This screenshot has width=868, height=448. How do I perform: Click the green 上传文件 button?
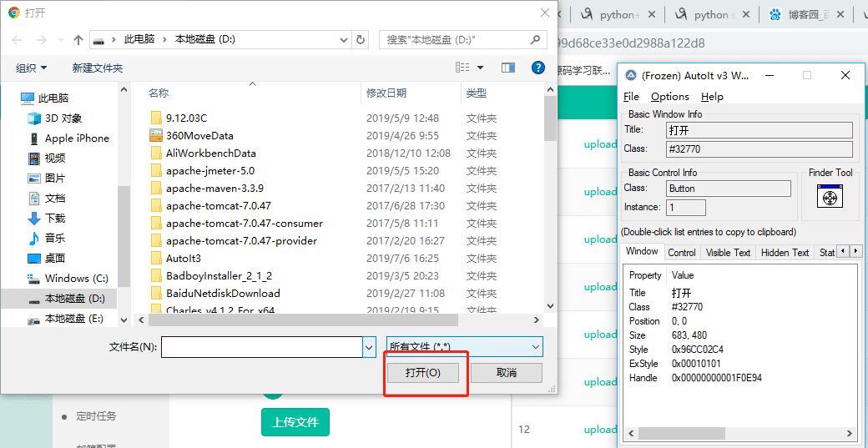coord(295,423)
